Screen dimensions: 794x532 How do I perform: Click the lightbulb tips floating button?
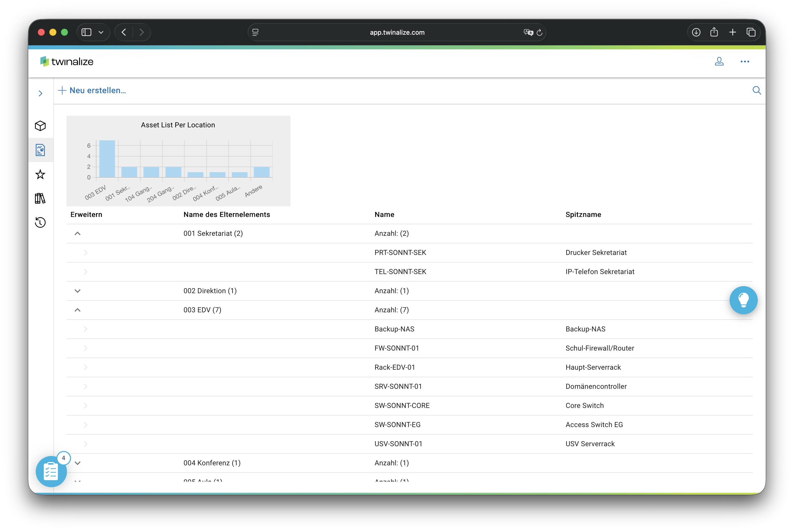(x=743, y=300)
